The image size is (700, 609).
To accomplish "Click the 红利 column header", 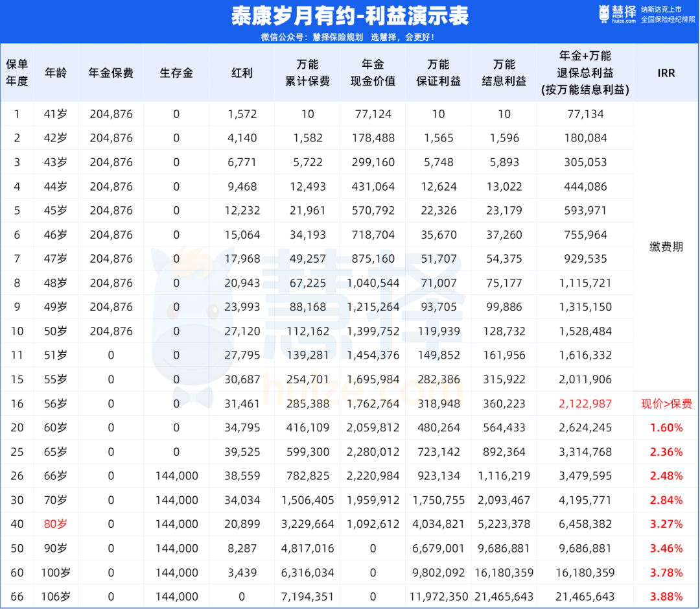I will (x=242, y=73).
